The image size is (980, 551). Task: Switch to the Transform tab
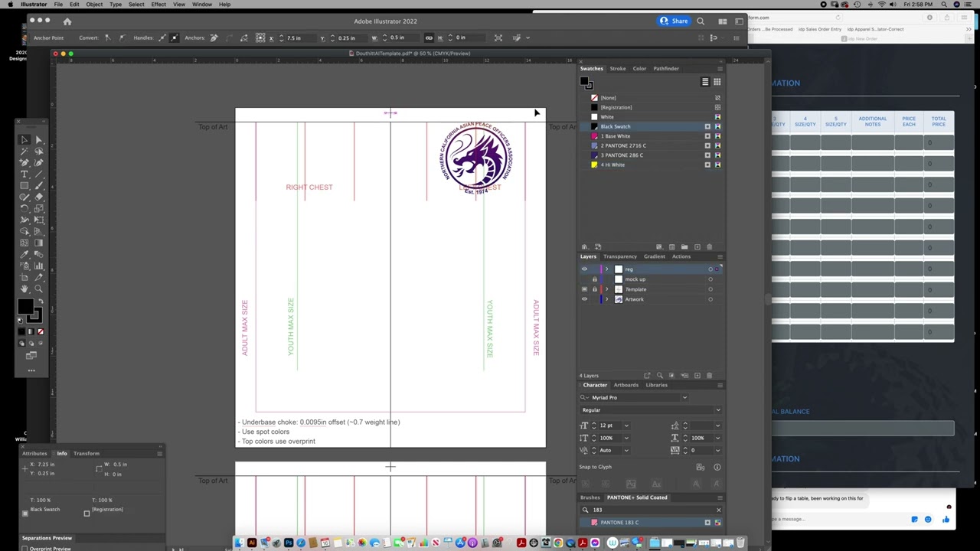coord(87,453)
